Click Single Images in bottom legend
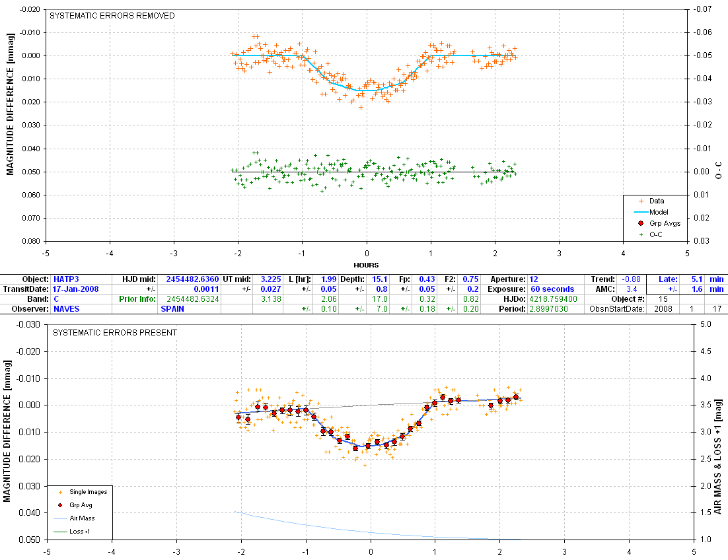 [x=89, y=492]
